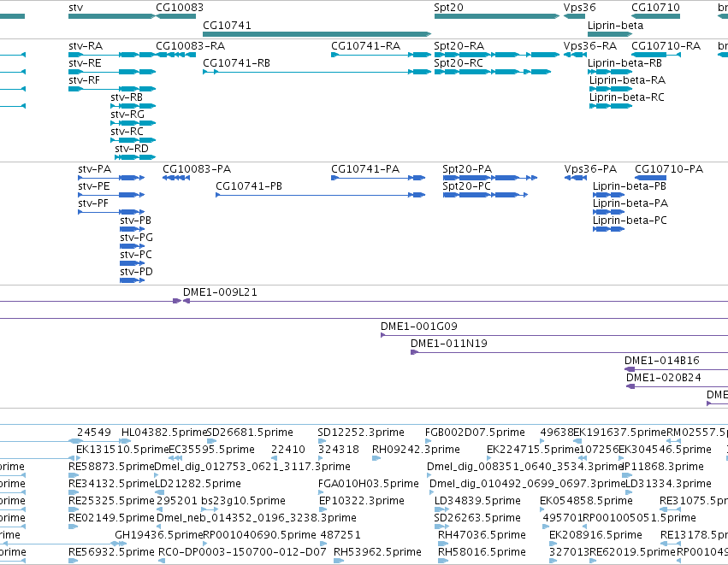The image size is (728, 565).
Task: Select the stv gene bar
Action: pyautogui.click(x=111, y=16)
